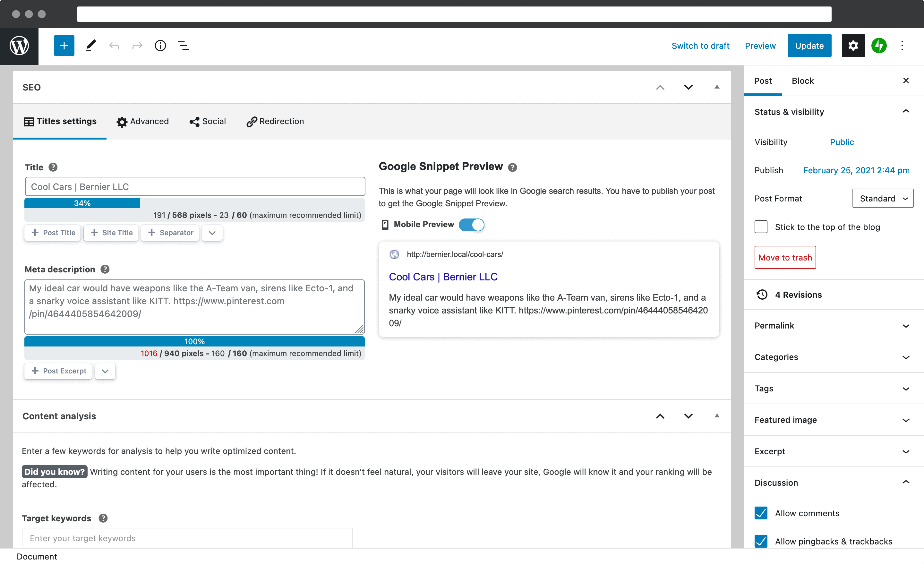The image size is (924, 564).
Task: Click the SEO Title input field
Action: [x=195, y=186]
